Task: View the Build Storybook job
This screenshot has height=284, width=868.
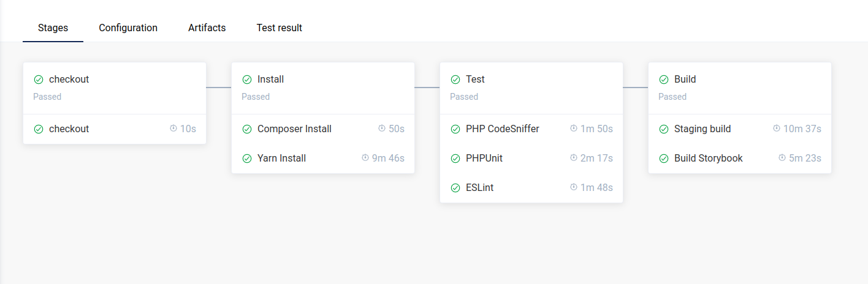Action: (708, 159)
